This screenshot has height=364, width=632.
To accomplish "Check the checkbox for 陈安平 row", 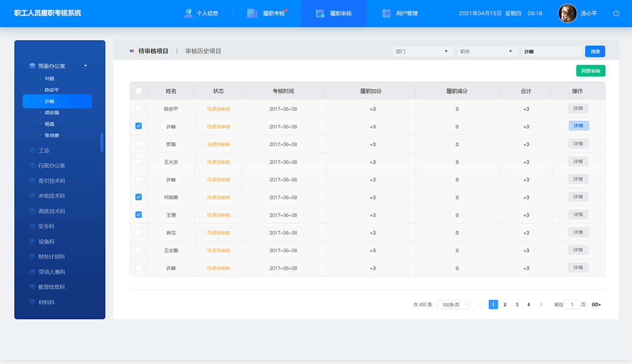I will coord(138,109).
